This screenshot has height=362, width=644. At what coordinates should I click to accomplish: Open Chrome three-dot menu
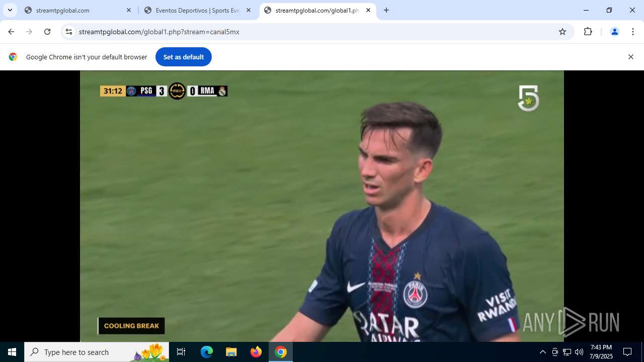[632, 32]
